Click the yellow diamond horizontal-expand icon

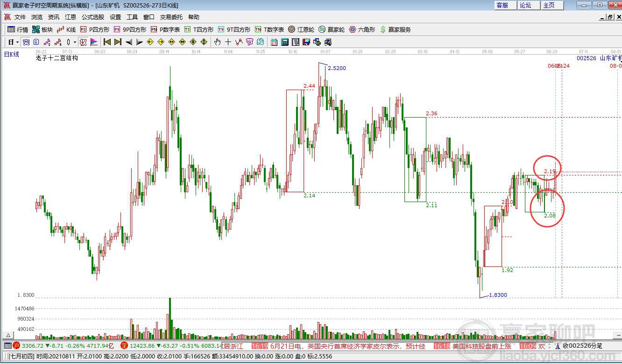[171, 42]
